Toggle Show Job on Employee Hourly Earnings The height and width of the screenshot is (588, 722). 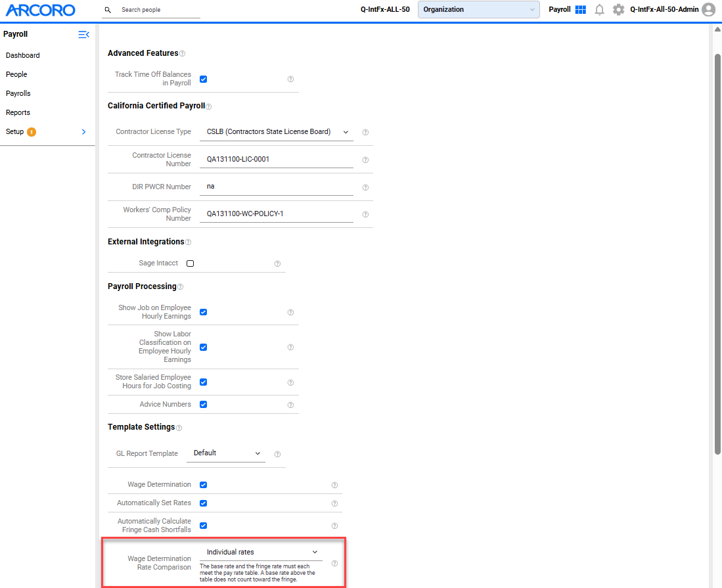coord(203,312)
